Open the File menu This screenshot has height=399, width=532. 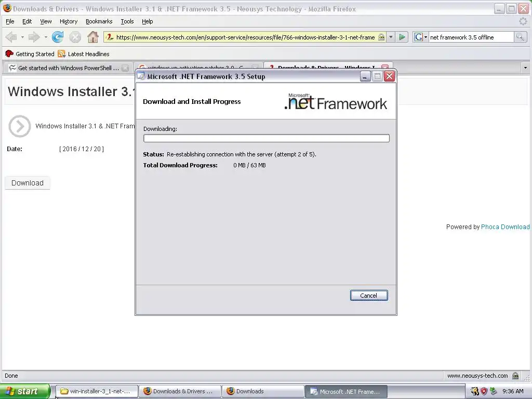[10, 21]
